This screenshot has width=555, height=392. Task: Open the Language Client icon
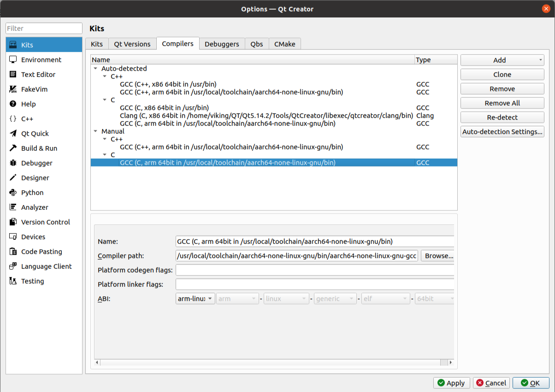pyautogui.click(x=13, y=266)
